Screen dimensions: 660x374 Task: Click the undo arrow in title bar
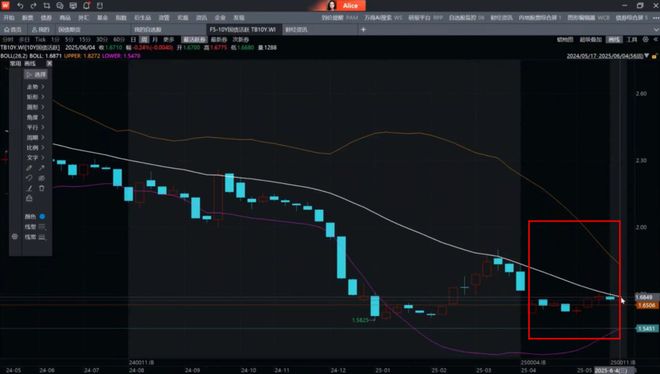(20, 6)
